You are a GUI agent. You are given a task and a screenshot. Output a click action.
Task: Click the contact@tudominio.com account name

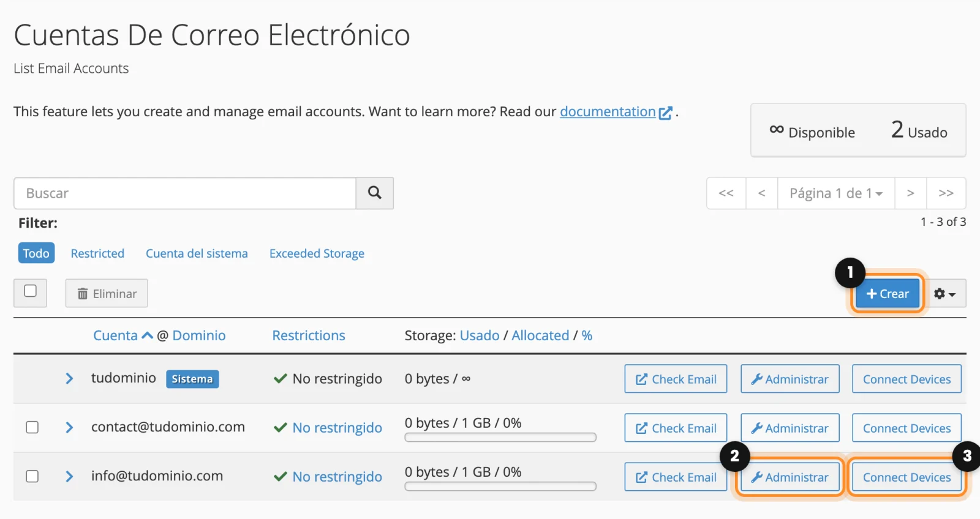pyautogui.click(x=168, y=427)
